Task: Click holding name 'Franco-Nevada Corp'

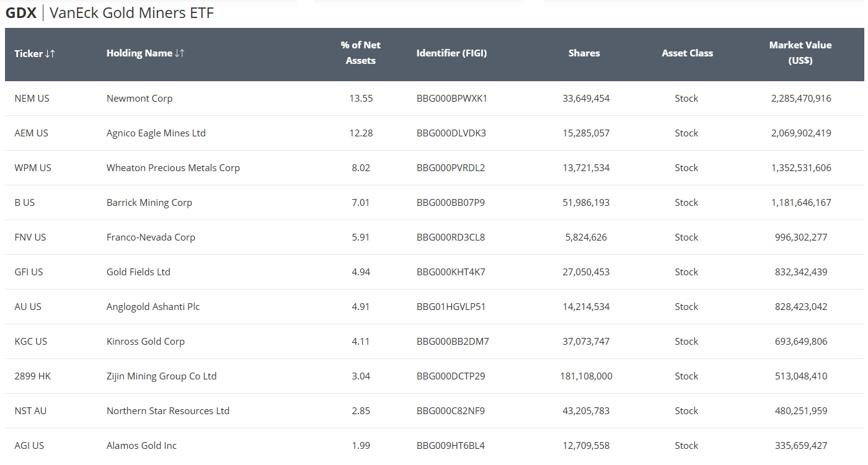Action: pyautogui.click(x=151, y=237)
